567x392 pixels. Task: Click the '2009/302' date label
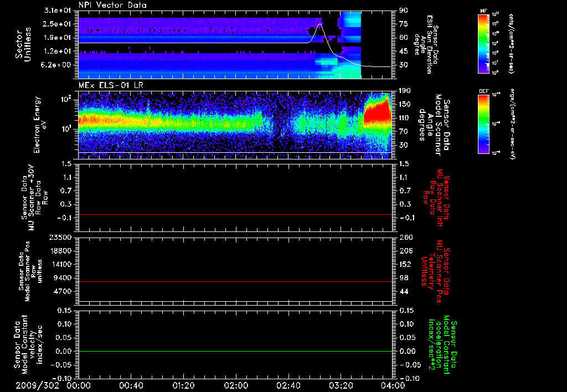[37, 385]
